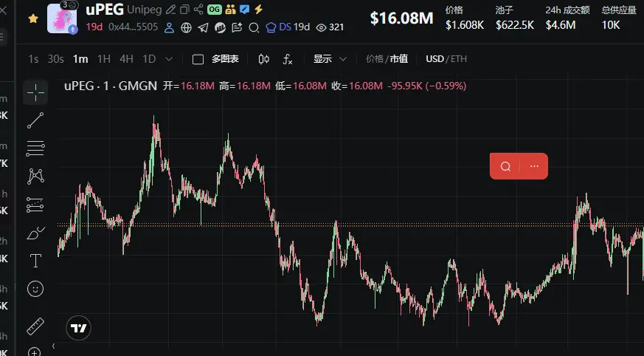Click the 价格 $1.608K stat
Image resolution: width=644 pixels, height=356 pixels.
coord(465,18)
